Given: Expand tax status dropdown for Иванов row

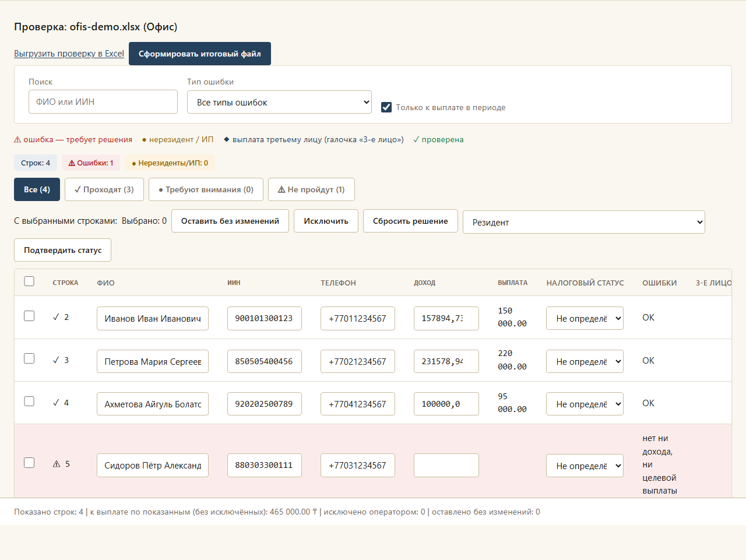Looking at the screenshot, I should click(585, 318).
